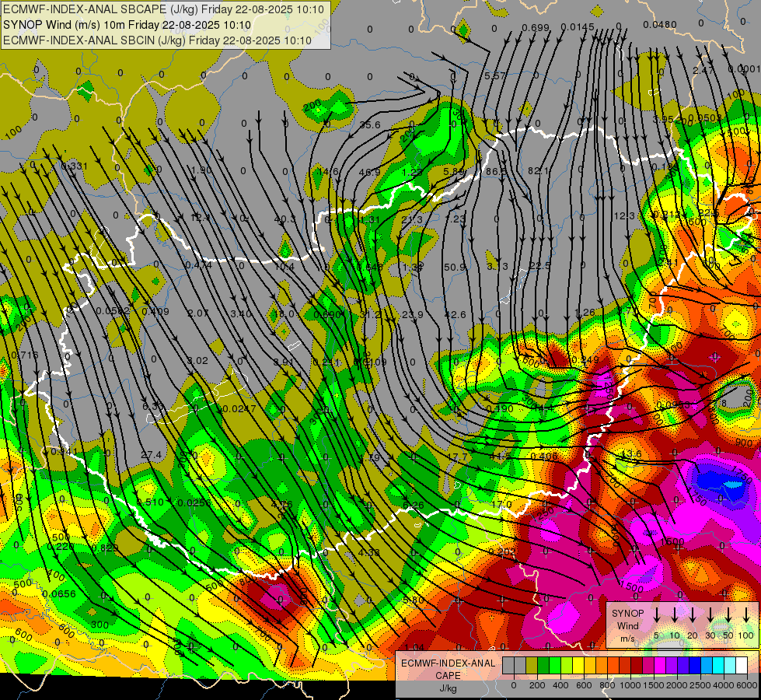Click the 800 tick label on the CAPE scale
761x700 pixels.
point(607,685)
